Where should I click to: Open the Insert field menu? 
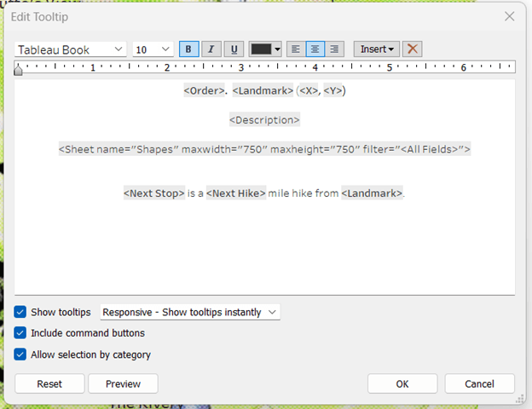pyautogui.click(x=376, y=49)
